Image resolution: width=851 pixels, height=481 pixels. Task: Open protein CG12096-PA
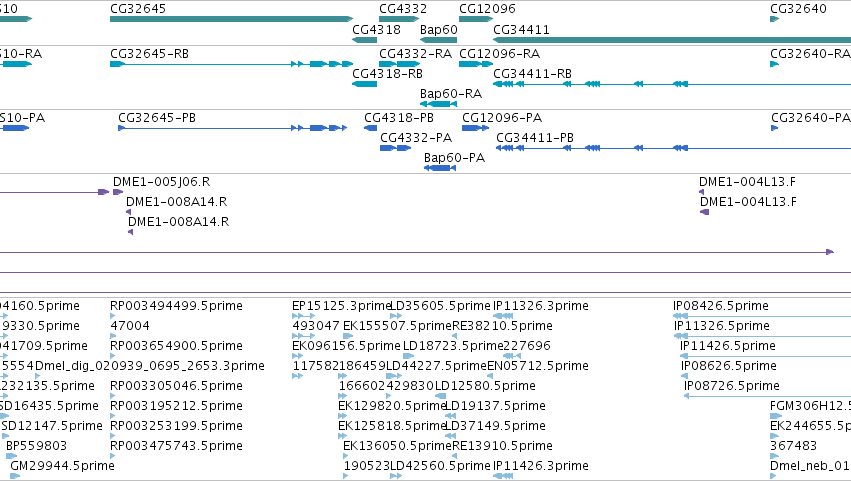[475, 128]
